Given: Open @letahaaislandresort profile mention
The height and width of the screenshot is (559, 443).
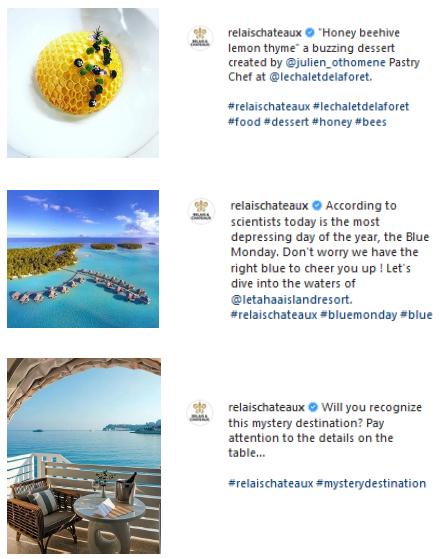Looking at the screenshot, I should (290, 299).
